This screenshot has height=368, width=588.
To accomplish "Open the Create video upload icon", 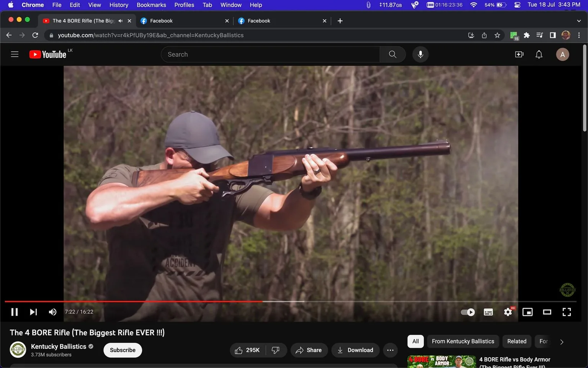I will tap(519, 54).
